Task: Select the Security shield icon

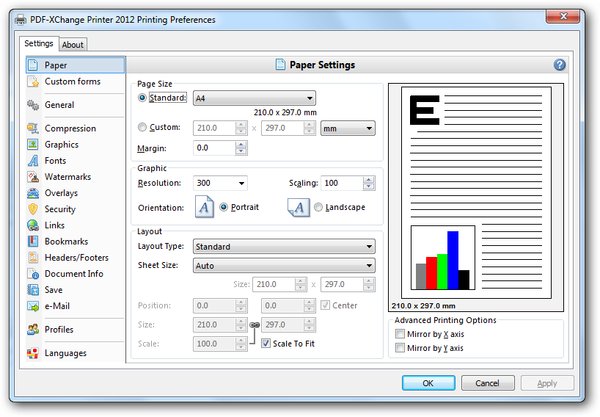Action: pos(33,209)
